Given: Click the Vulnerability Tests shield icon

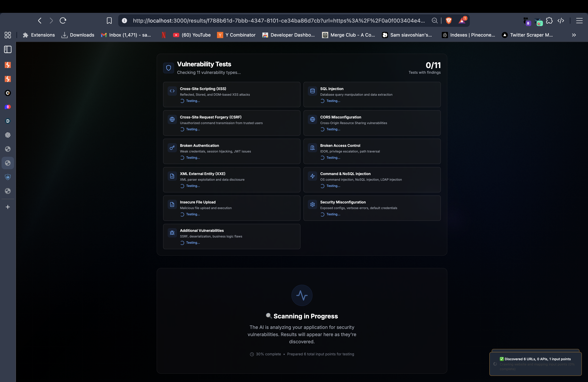Looking at the screenshot, I should coord(169,68).
